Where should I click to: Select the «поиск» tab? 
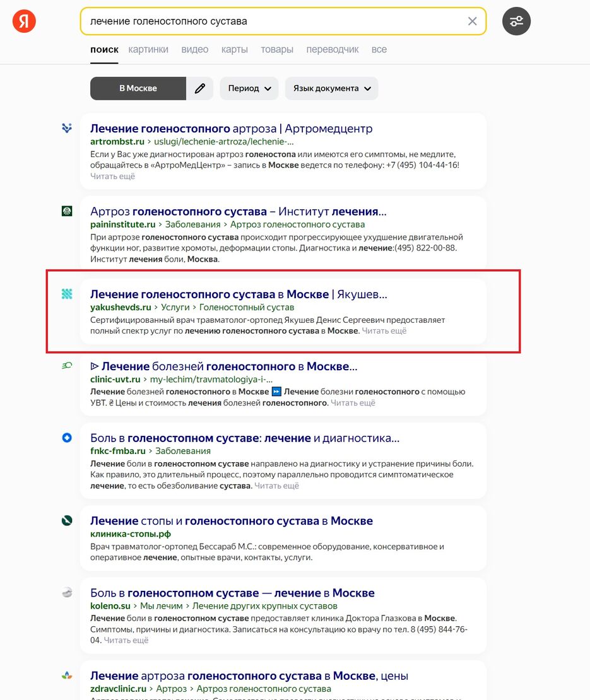(104, 50)
